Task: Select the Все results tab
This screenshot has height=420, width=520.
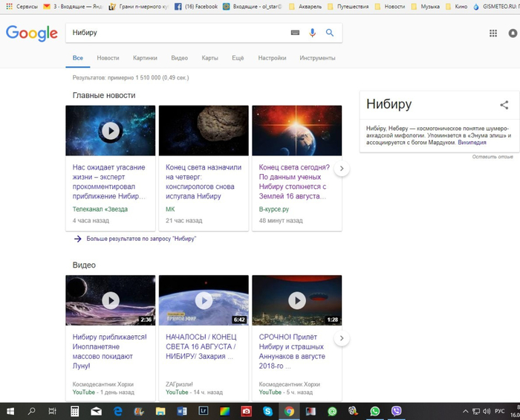Action: click(77, 58)
